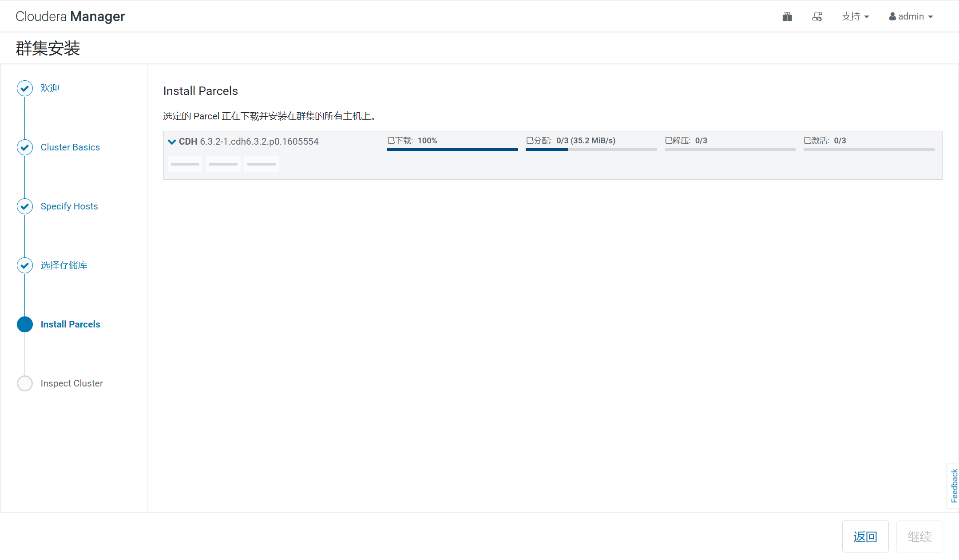Viewport: 959px width, 560px height.
Task: Click the Specify Hosts checkmark circle
Action: [25, 206]
